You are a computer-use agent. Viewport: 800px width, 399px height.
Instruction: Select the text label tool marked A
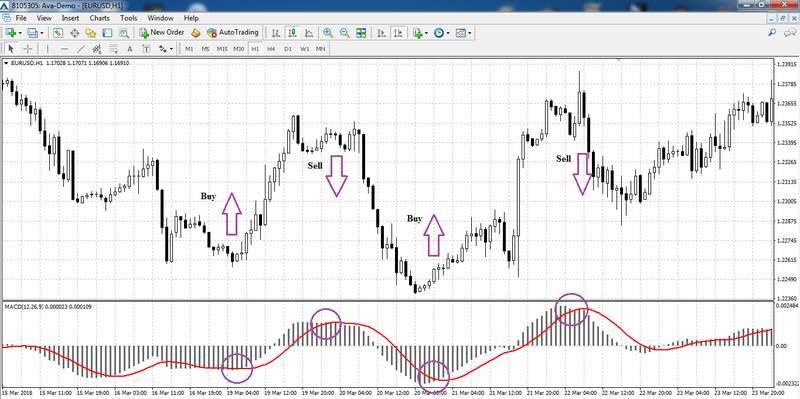pos(130,49)
